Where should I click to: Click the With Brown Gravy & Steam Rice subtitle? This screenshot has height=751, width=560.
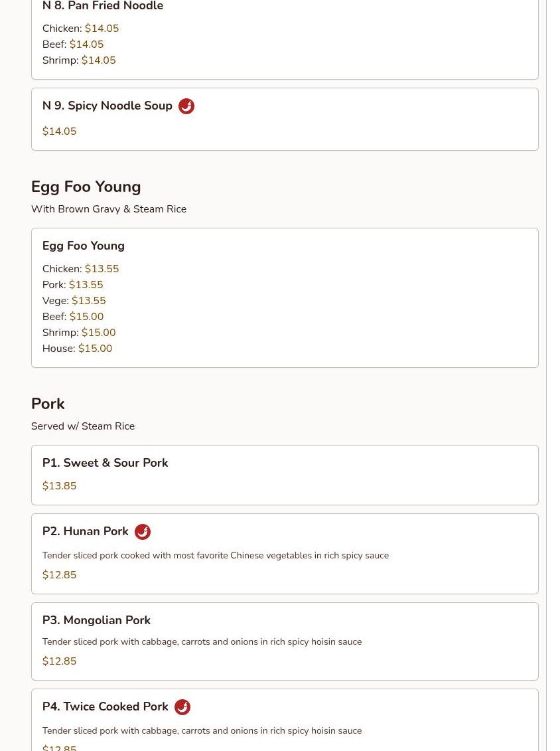click(109, 209)
